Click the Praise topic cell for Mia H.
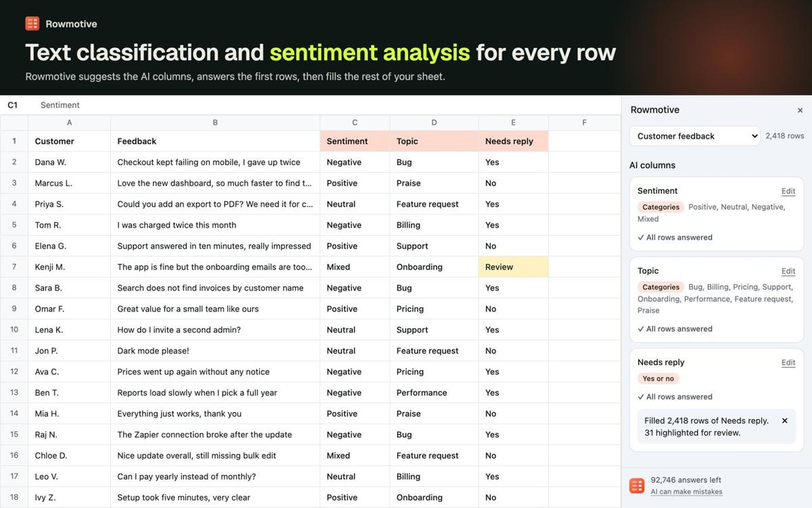This screenshot has width=812, height=508. tap(434, 414)
